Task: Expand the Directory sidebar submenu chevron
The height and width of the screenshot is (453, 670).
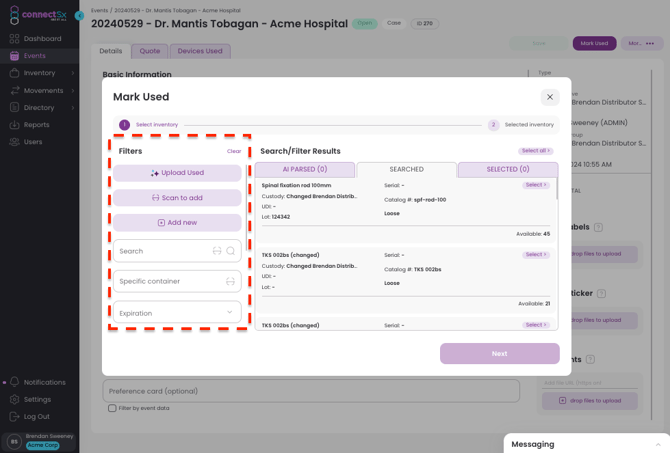Action: (73, 108)
